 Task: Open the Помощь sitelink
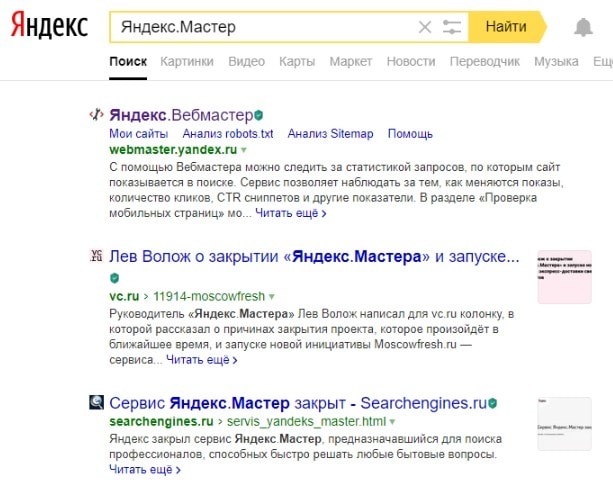[x=410, y=134]
